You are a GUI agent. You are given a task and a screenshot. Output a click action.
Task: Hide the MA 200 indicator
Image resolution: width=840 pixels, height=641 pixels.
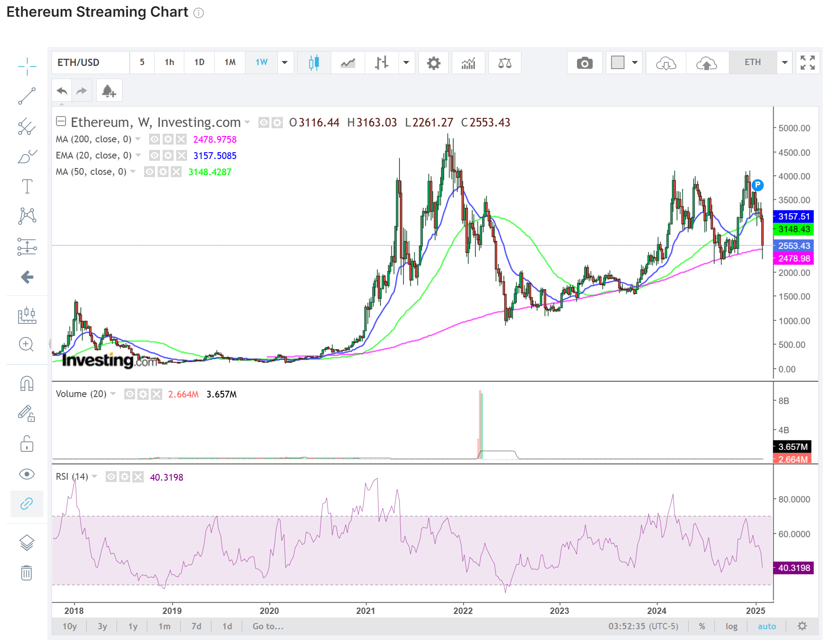[x=155, y=139]
